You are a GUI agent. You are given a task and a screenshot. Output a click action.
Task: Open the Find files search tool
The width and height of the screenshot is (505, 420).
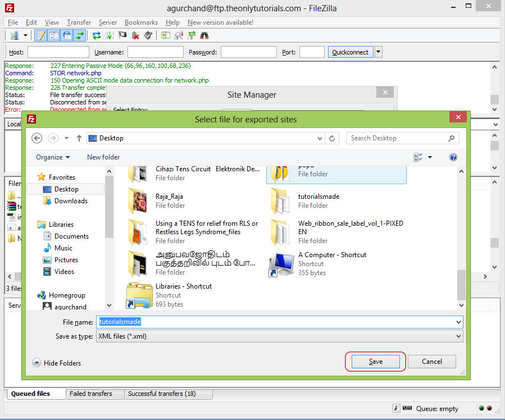click(205, 35)
